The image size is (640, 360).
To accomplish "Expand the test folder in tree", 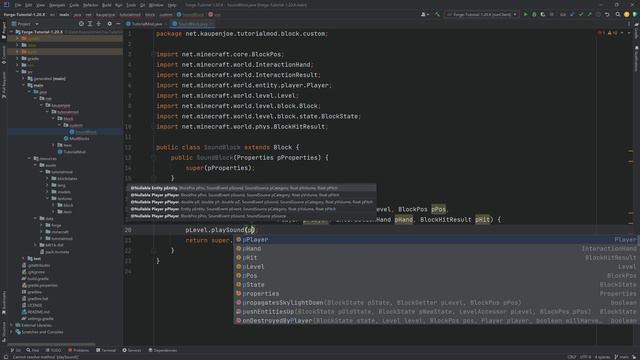I will pos(24,258).
